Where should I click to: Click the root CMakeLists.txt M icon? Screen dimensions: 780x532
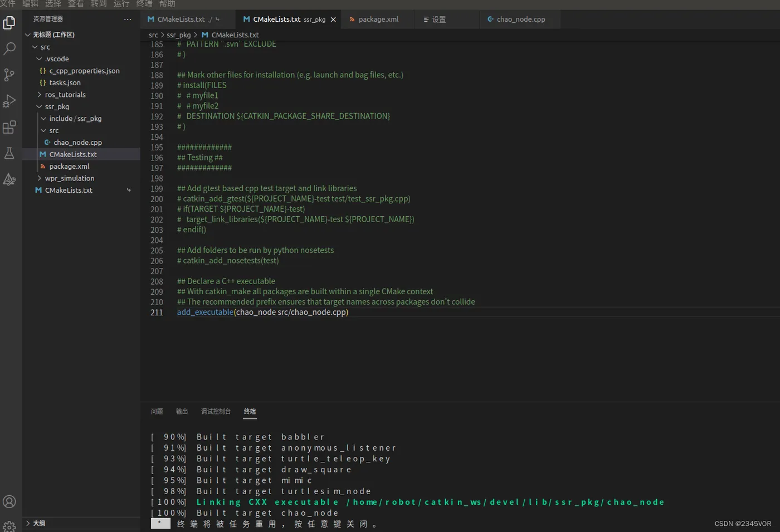[x=38, y=191]
